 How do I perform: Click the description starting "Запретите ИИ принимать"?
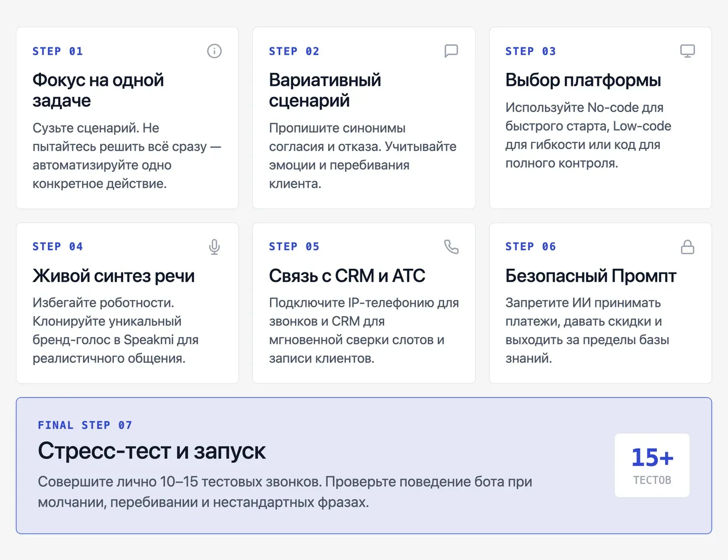point(587,331)
